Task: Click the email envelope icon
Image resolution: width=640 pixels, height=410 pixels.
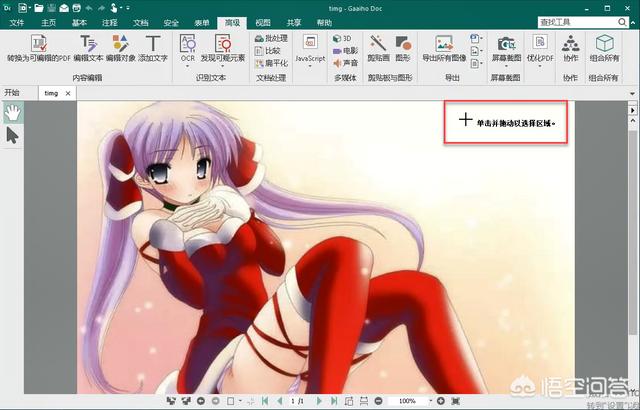Action: tap(64, 8)
